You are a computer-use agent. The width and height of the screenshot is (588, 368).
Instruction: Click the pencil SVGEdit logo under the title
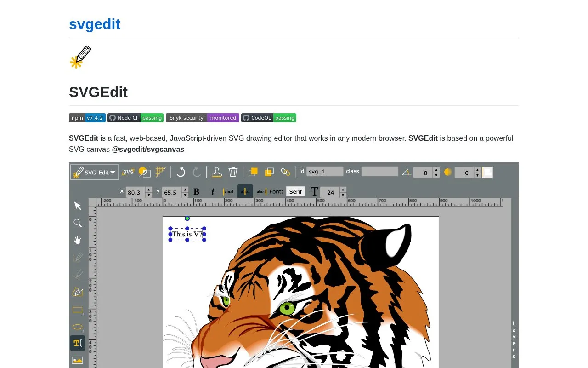pos(80,57)
